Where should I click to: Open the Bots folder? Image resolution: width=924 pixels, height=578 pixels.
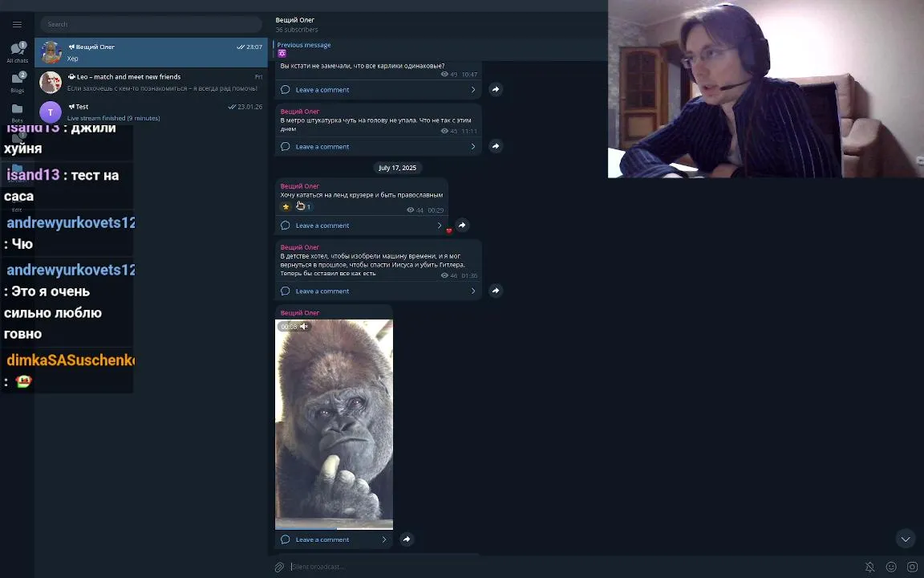[17, 112]
